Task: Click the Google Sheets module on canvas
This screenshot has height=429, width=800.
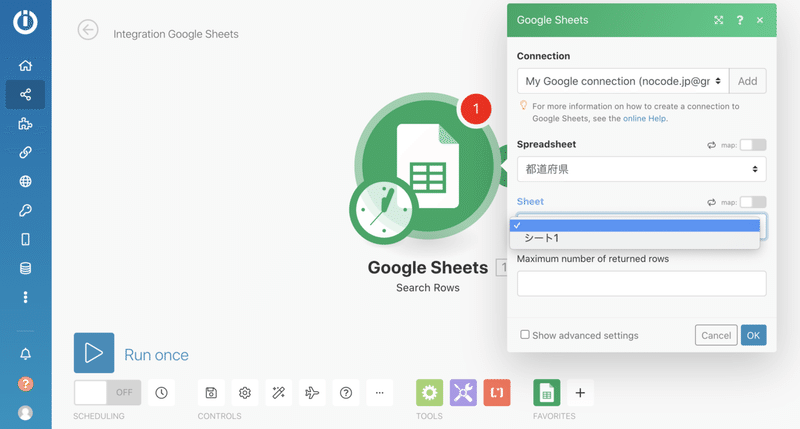Action: point(428,167)
